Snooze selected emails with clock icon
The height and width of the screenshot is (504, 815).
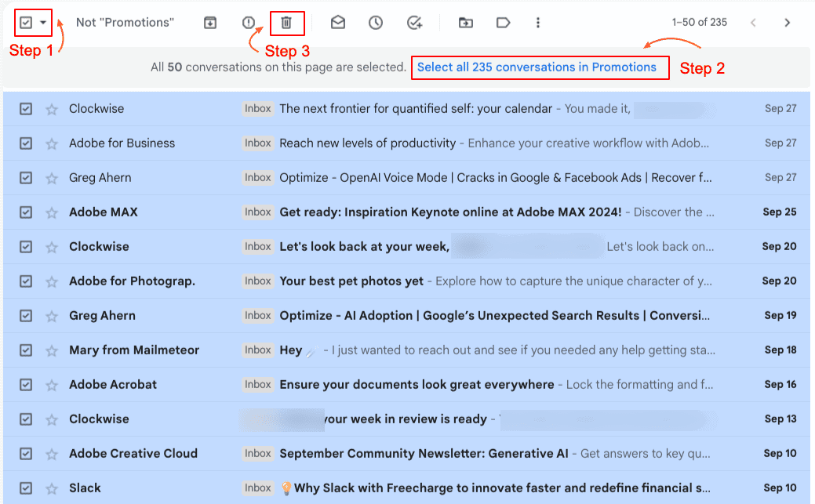[376, 23]
